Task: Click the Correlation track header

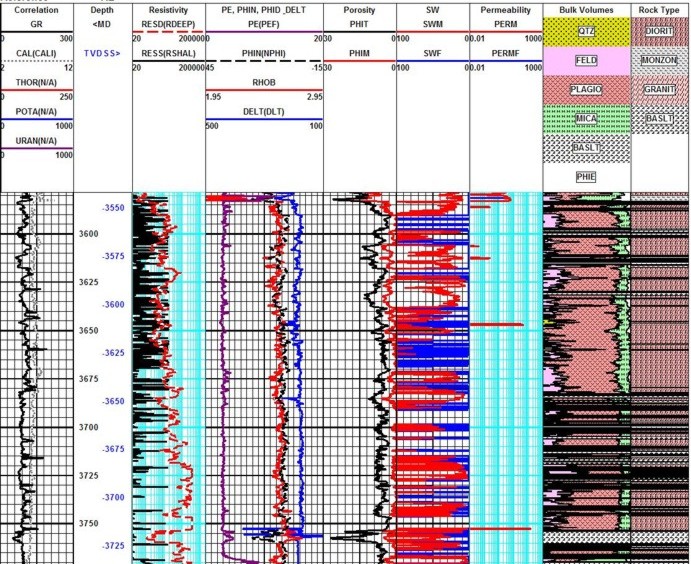Action: (37, 9)
